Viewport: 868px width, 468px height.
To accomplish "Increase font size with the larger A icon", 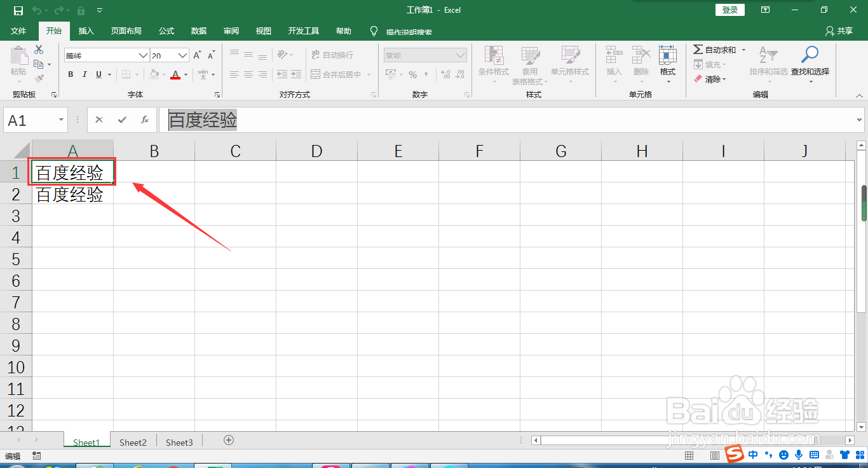I will pyautogui.click(x=197, y=55).
